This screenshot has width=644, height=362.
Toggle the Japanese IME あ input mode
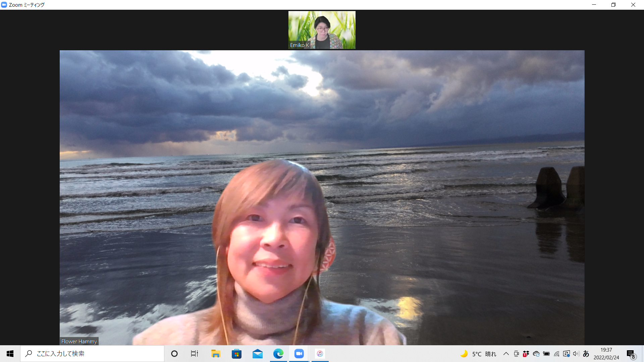point(586,354)
